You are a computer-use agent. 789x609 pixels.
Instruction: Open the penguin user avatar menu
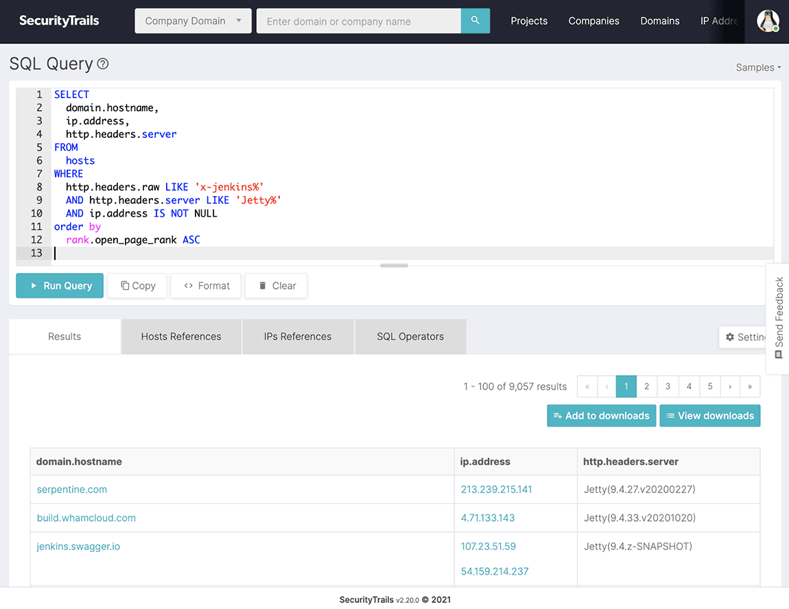(x=768, y=21)
